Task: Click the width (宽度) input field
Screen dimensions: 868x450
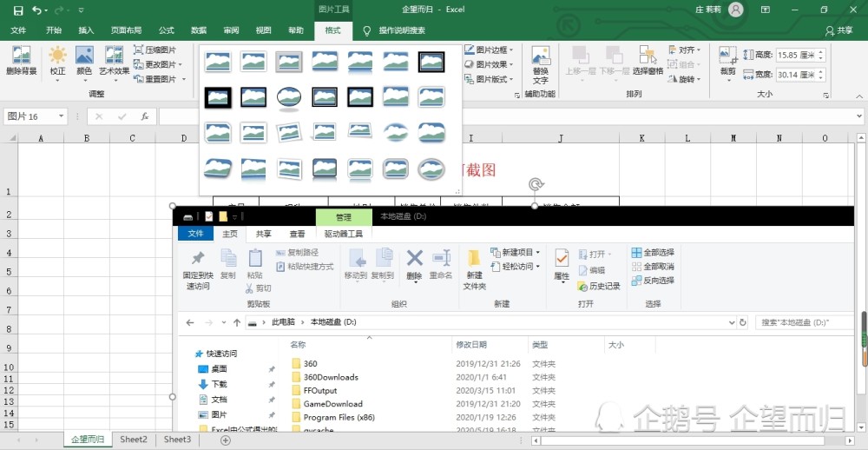Action: click(x=796, y=74)
